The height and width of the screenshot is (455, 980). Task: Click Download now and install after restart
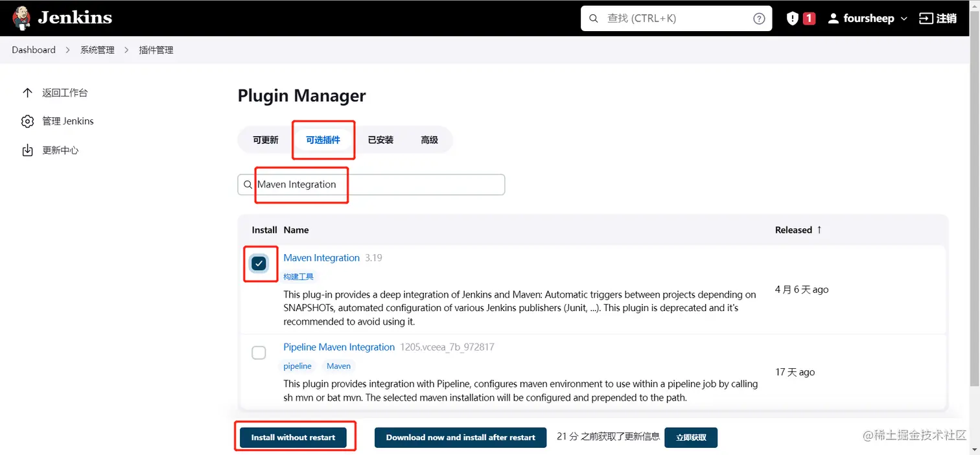(461, 437)
